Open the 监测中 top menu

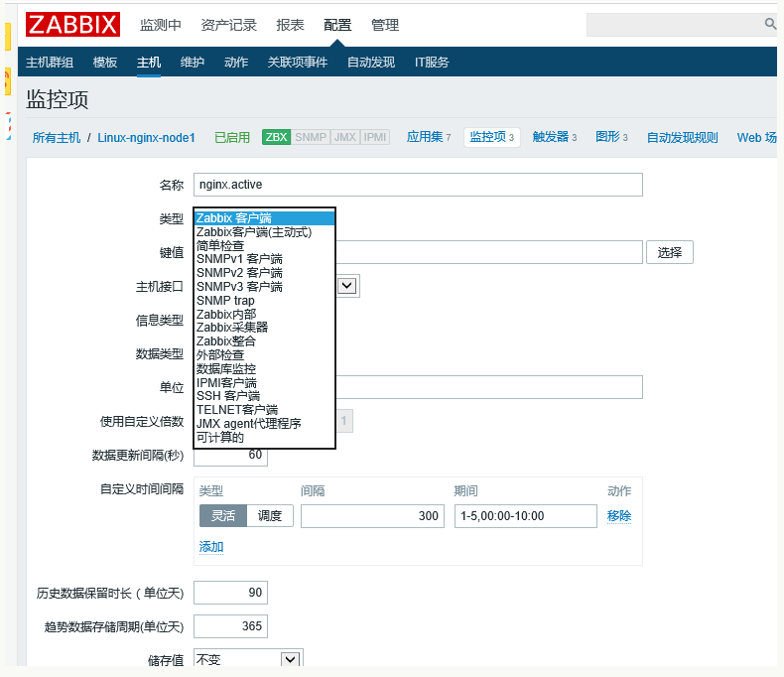coord(161,25)
